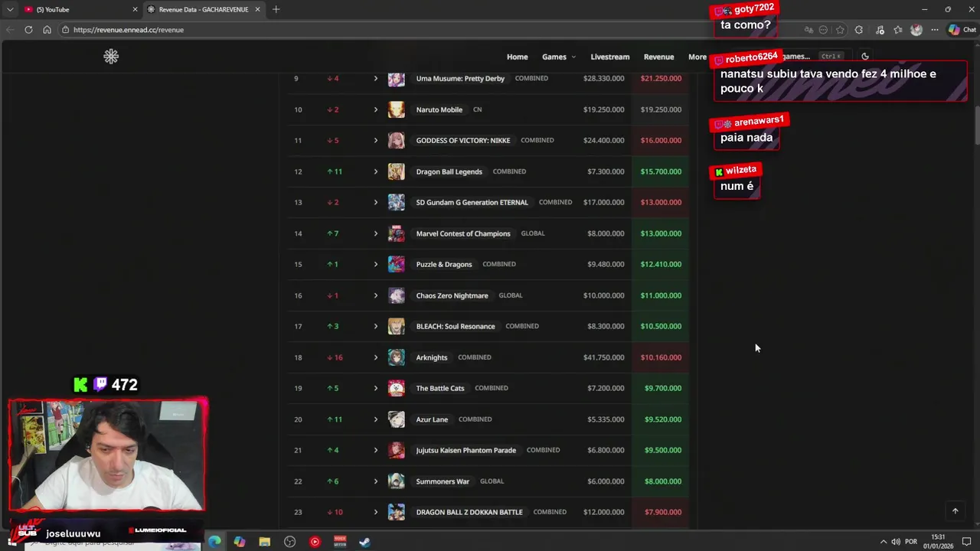Click scroll-to-top arrow button
The image size is (980, 551).
coord(955,510)
